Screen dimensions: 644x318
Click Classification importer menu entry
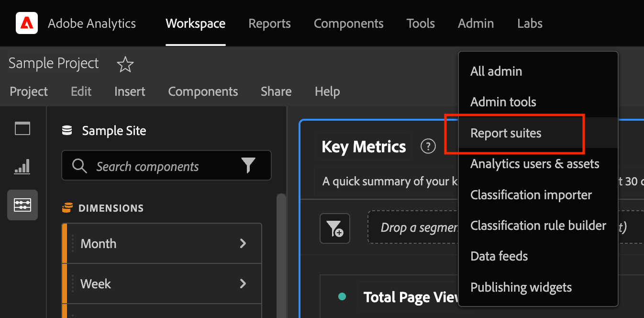pyautogui.click(x=531, y=195)
